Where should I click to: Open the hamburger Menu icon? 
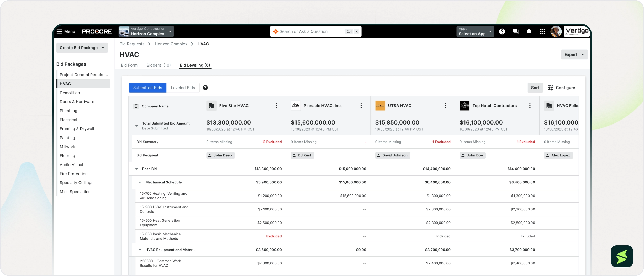point(59,31)
